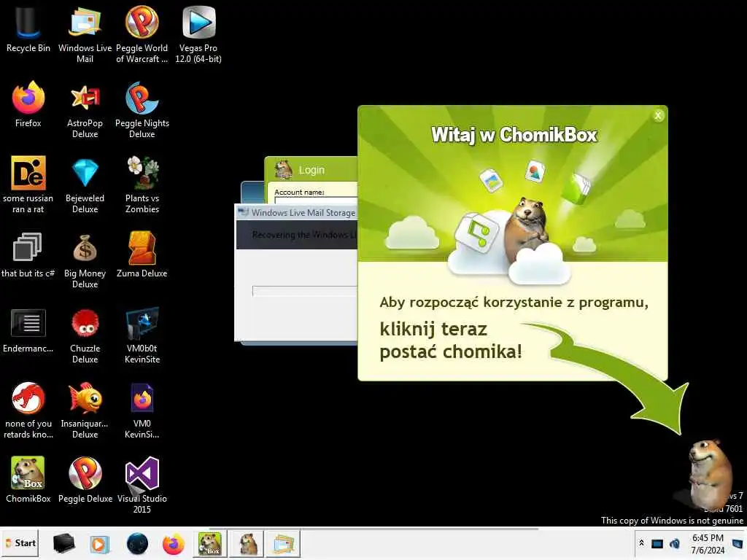Click the Start button
This screenshot has height=560, width=747.
[x=20, y=543]
